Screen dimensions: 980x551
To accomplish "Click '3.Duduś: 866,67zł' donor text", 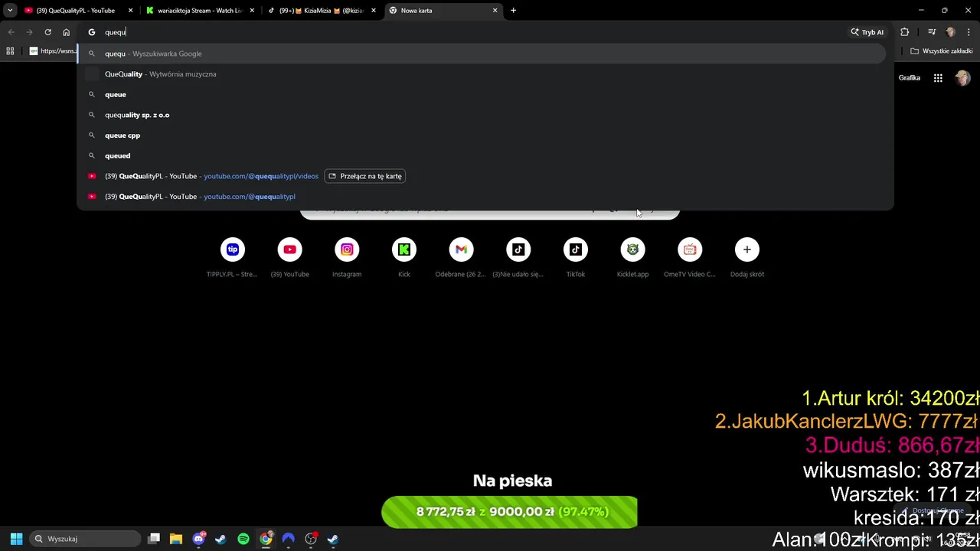I will point(893,445).
